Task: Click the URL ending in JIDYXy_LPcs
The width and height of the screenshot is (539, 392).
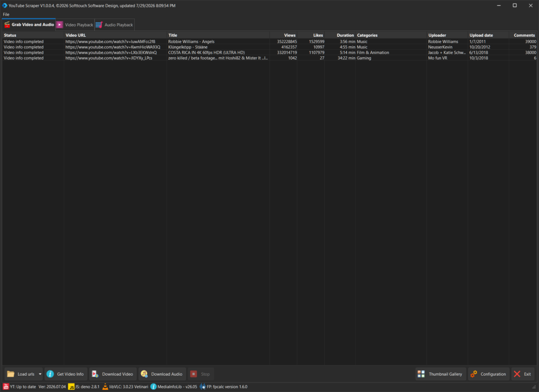Action: click(108, 58)
